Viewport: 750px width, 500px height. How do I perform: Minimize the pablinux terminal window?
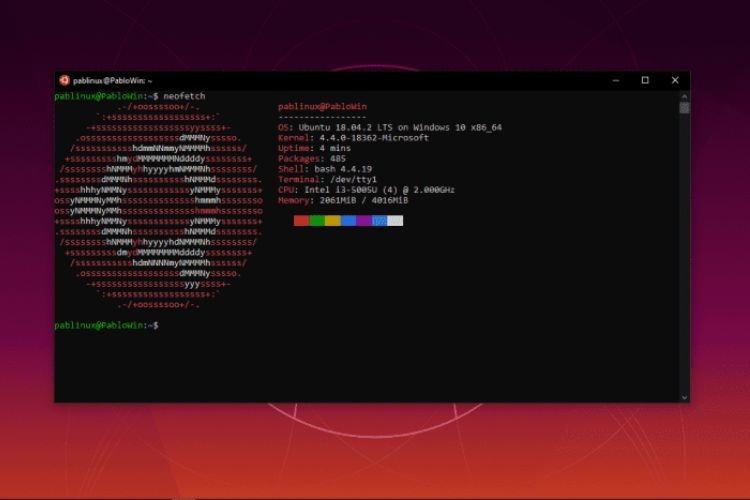[616, 80]
